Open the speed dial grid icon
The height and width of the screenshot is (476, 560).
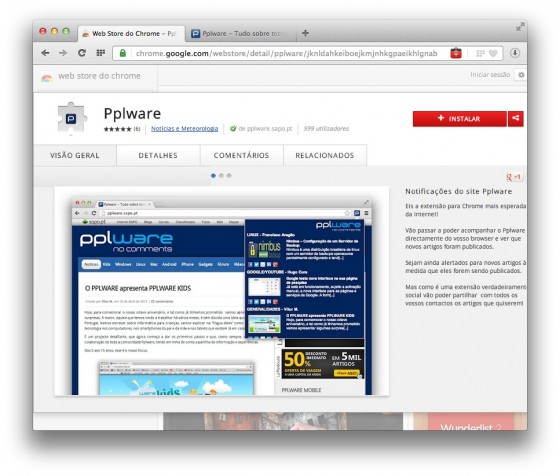(101, 53)
